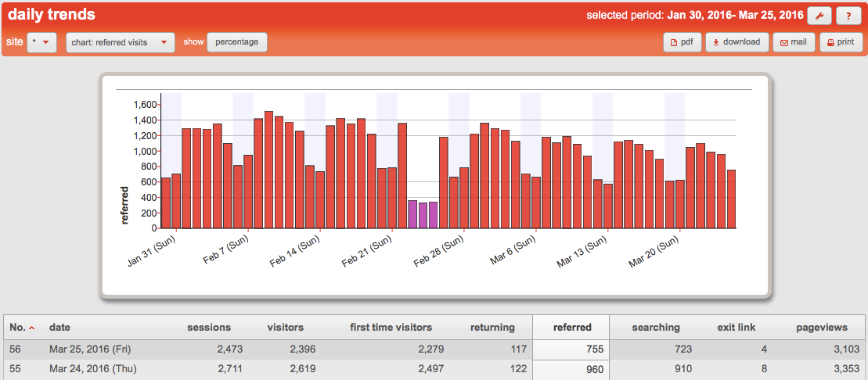This screenshot has height=380, width=868.
Task: Sort by the date column header
Action: (59, 328)
